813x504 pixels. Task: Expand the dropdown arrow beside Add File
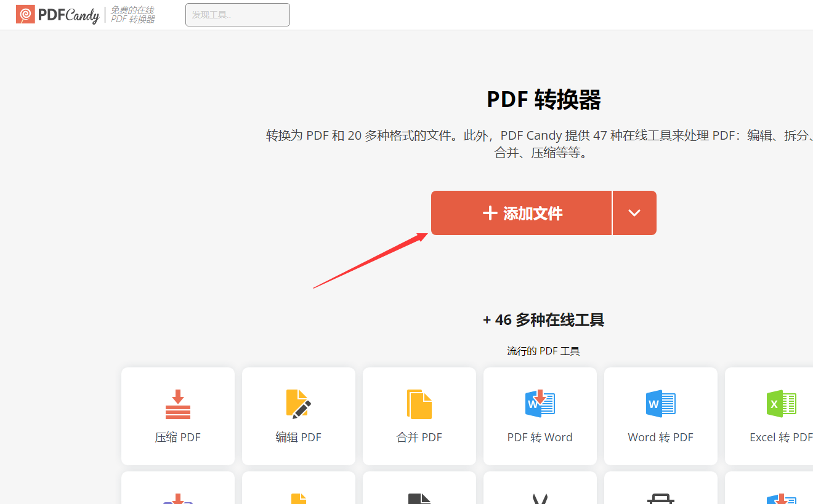pyautogui.click(x=634, y=213)
